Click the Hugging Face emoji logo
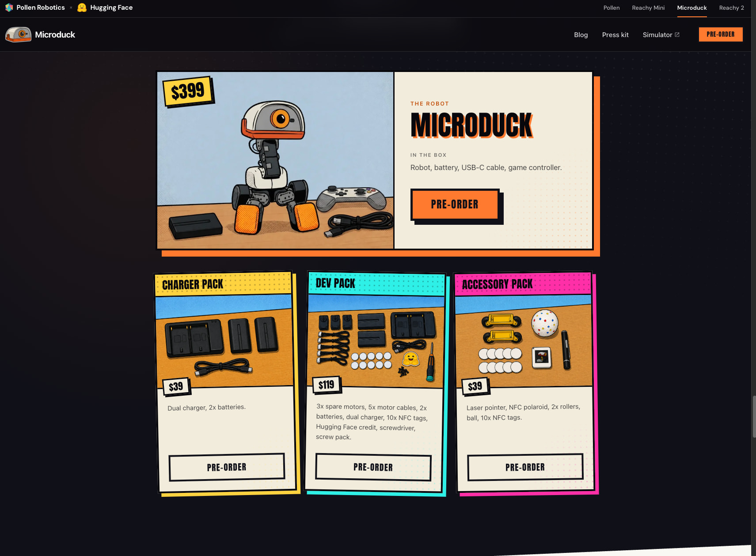The image size is (756, 556). click(82, 8)
